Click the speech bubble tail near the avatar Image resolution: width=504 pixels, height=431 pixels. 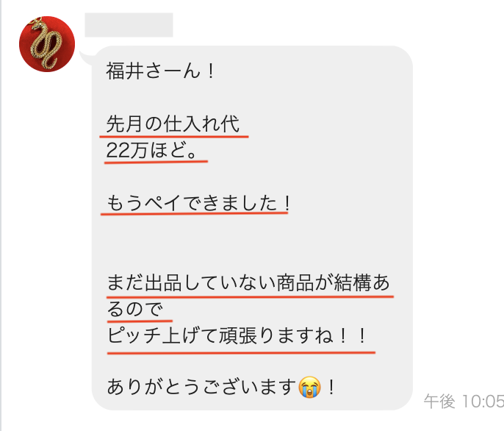pos(85,57)
